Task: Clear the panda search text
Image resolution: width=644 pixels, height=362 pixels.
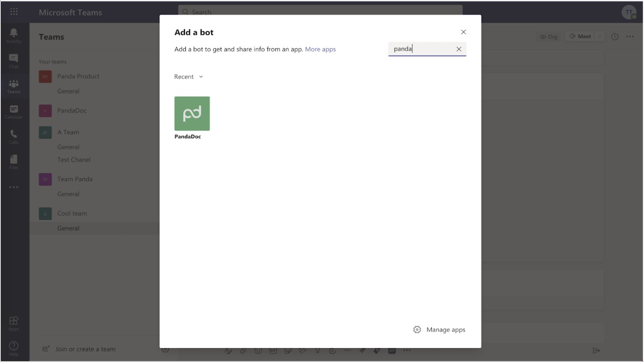Action: (459, 49)
